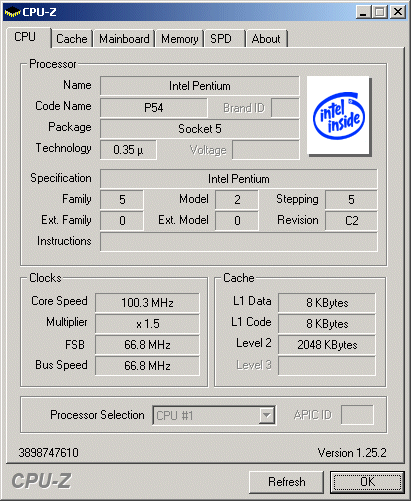Open the Mainboard tab
Screen dimensions: 411x501
[124, 39]
